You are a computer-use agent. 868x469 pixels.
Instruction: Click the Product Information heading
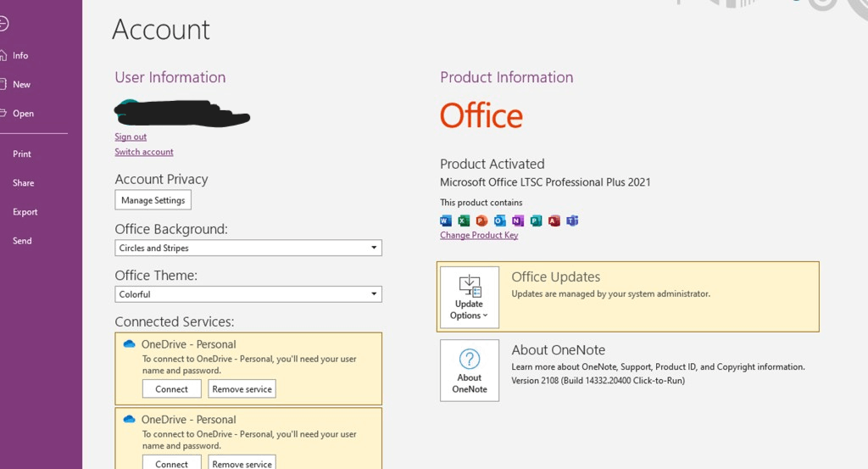(x=507, y=77)
